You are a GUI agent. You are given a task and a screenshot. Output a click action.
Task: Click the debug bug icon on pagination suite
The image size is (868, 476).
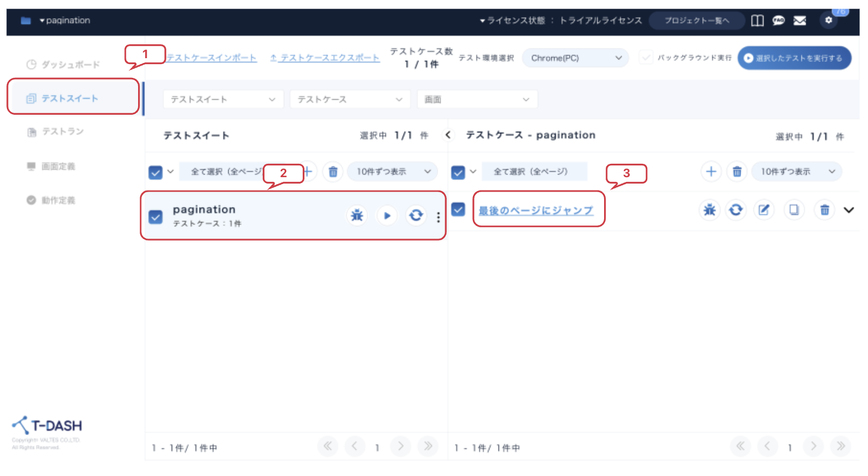click(x=357, y=216)
